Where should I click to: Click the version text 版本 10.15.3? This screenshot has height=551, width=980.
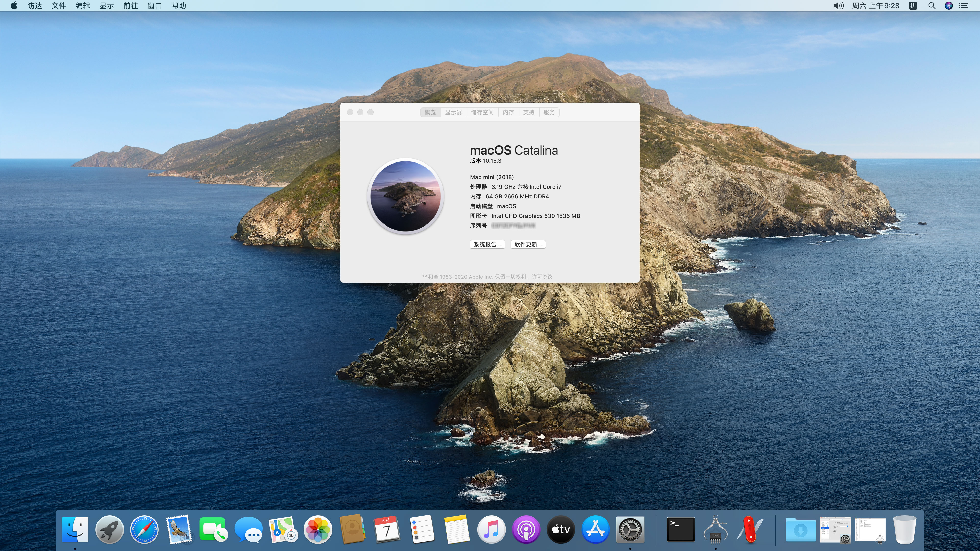tap(485, 161)
